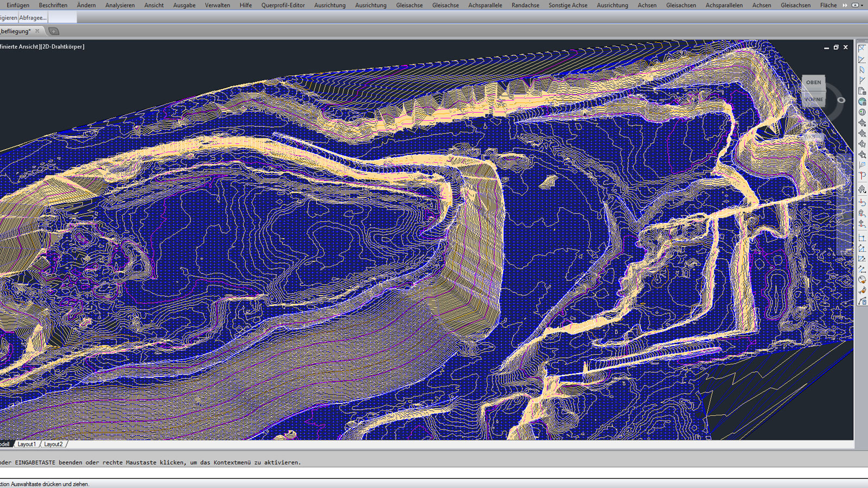Click the topmost icon in right toolbar
The height and width of the screenshot is (488, 868).
pos(862,49)
